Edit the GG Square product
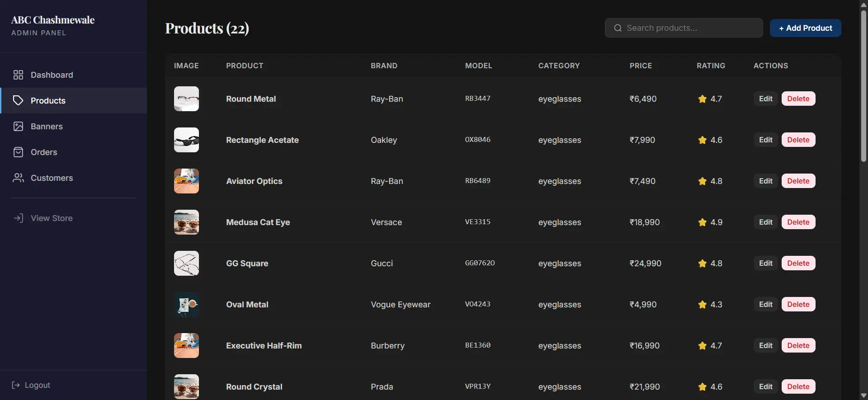The image size is (868, 400). tap(765, 264)
